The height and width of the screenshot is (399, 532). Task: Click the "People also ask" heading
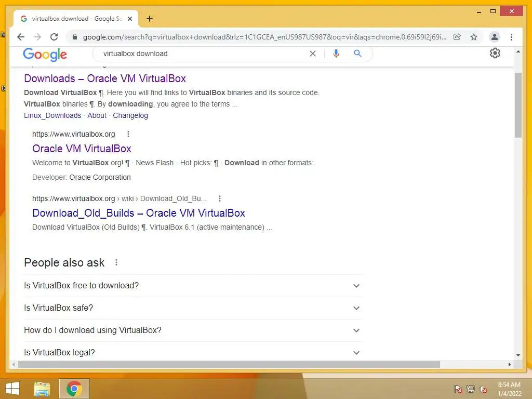click(x=64, y=262)
